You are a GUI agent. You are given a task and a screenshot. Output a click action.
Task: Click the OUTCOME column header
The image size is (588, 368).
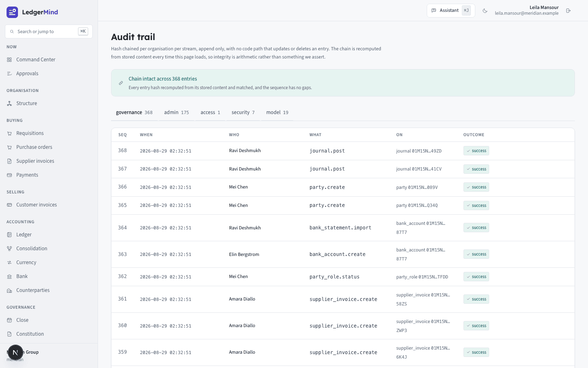(474, 135)
